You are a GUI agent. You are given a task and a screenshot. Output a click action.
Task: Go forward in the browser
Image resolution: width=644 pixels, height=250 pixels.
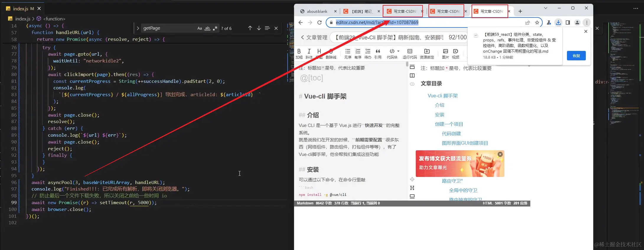coord(310,22)
